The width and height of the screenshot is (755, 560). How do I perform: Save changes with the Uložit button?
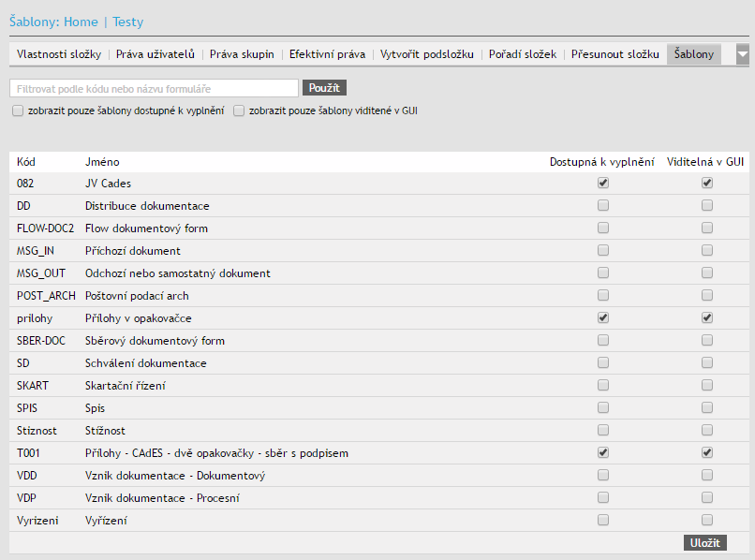pos(704,542)
